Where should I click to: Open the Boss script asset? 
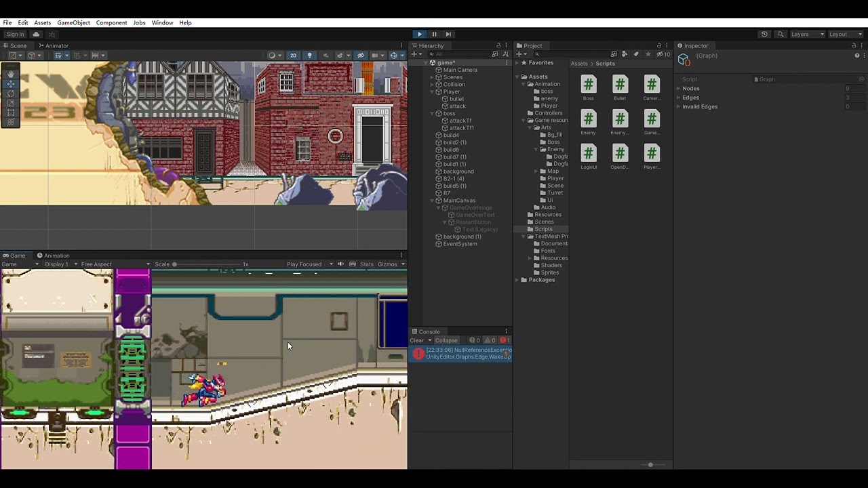pyautogui.click(x=588, y=88)
